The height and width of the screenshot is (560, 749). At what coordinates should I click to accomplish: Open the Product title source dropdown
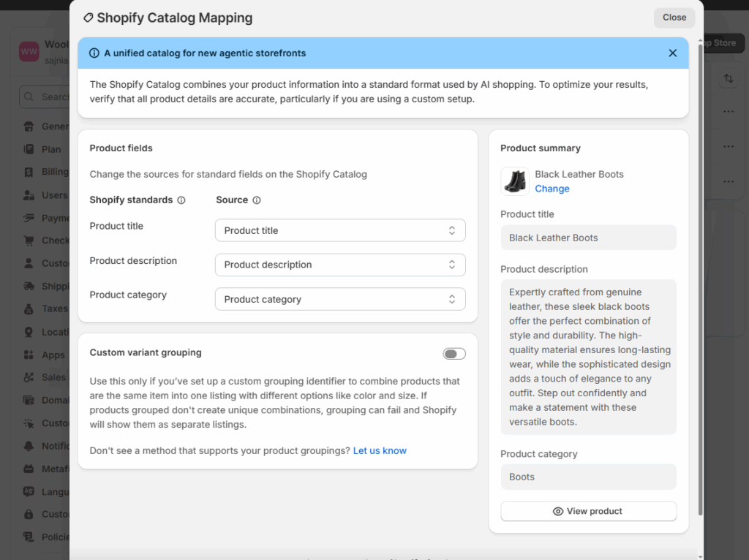click(340, 230)
